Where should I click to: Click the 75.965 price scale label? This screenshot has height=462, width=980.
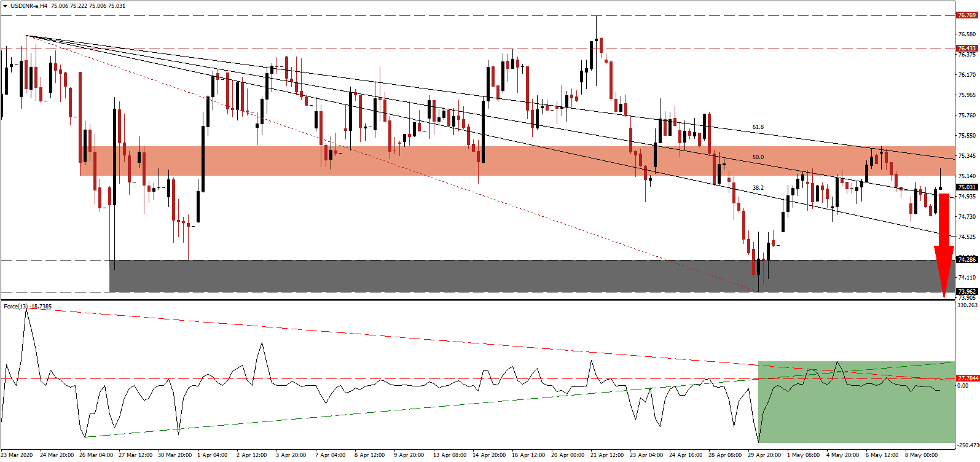(x=967, y=95)
